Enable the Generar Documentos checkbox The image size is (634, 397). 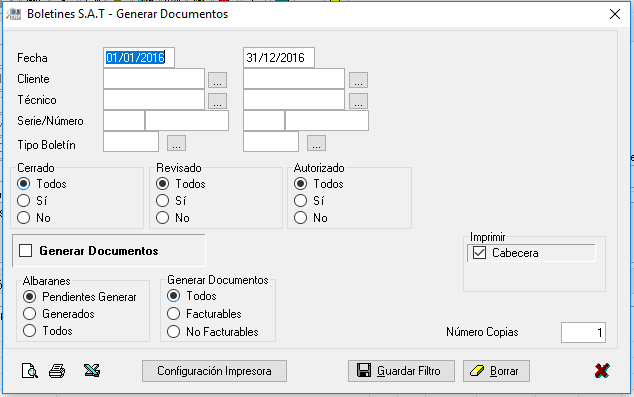pyautogui.click(x=25, y=251)
